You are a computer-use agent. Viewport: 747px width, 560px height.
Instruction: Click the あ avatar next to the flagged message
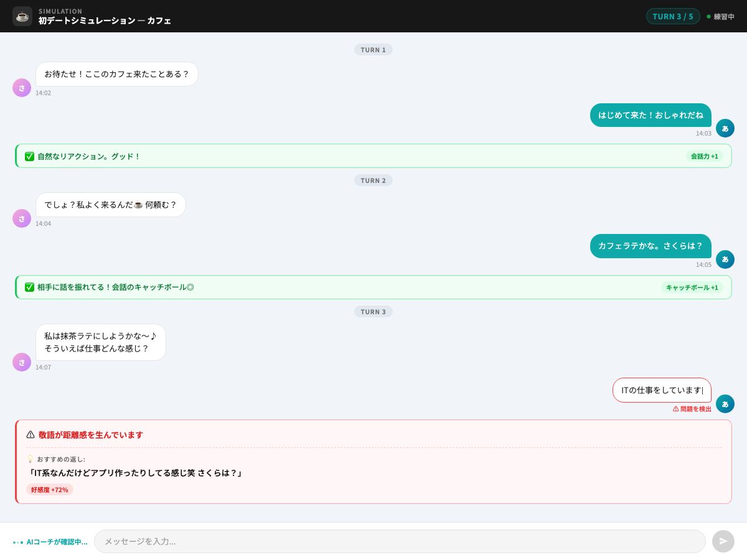tap(725, 404)
